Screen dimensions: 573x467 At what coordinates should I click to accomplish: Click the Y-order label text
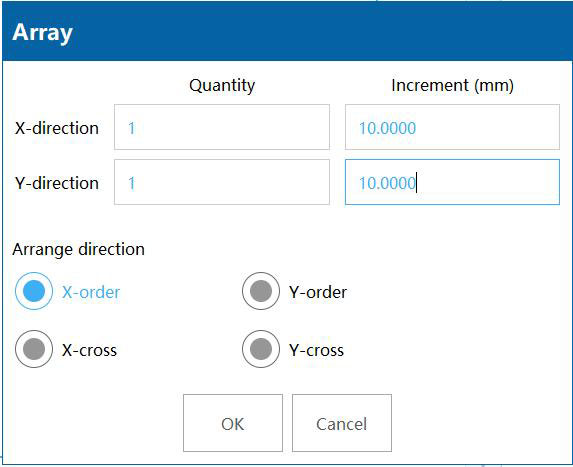[318, 292]
